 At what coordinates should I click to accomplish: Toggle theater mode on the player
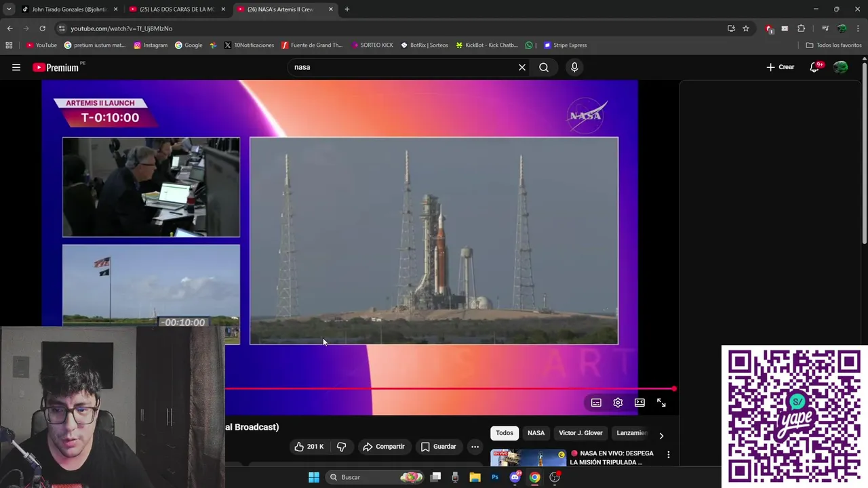639,403
